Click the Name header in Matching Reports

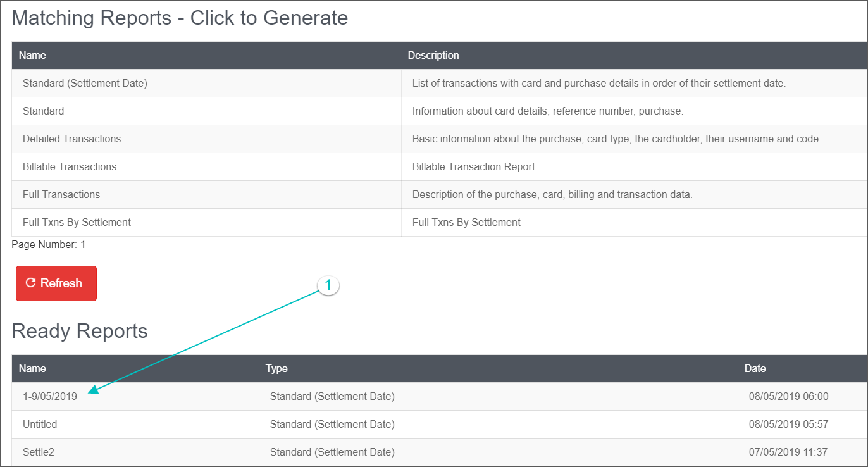coord(32,55)
